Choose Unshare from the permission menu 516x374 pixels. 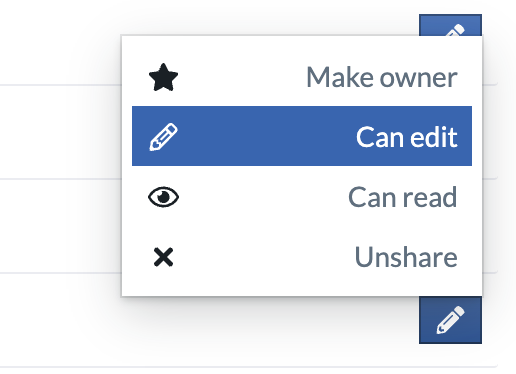[x=302, y=257]
